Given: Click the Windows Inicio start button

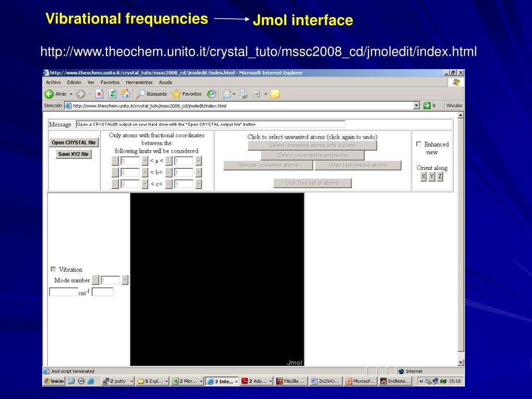Looking at the screenshot, I should tap(54, 381).
